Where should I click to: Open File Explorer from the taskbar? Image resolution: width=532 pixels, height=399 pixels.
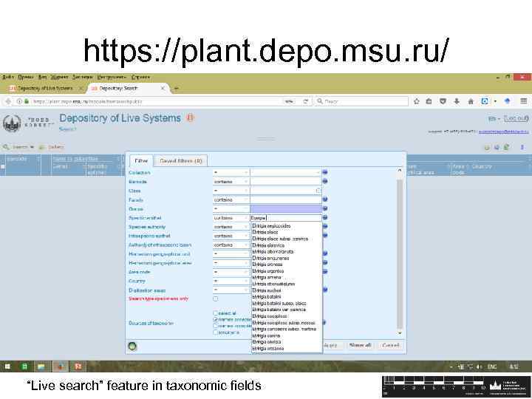pos(41,366)
